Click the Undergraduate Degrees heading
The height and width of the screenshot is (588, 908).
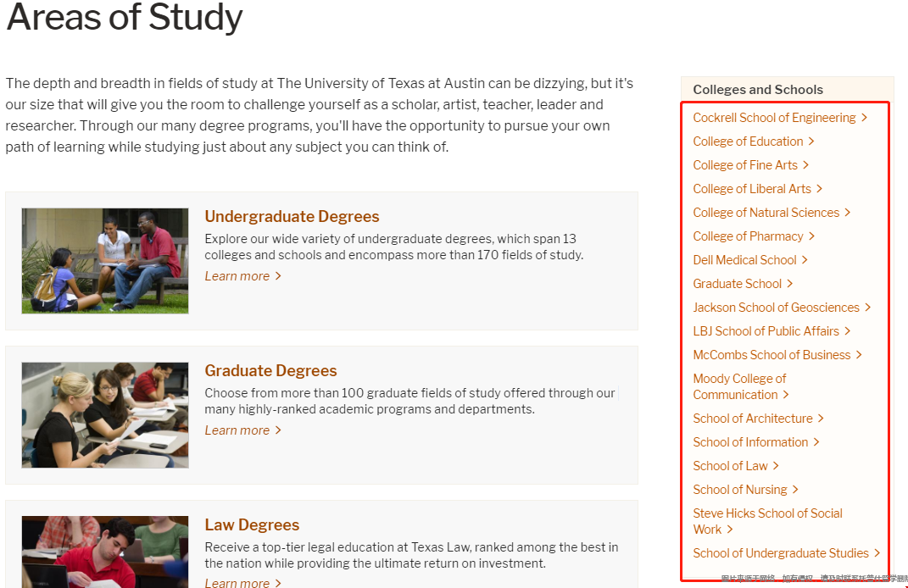coord(292,216)
